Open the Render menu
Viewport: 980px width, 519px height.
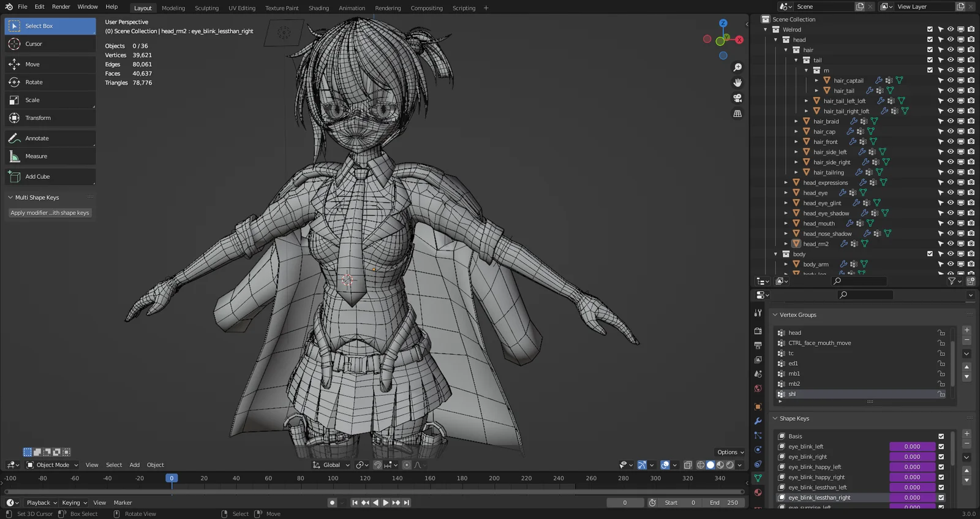click(x=61, y=7)
